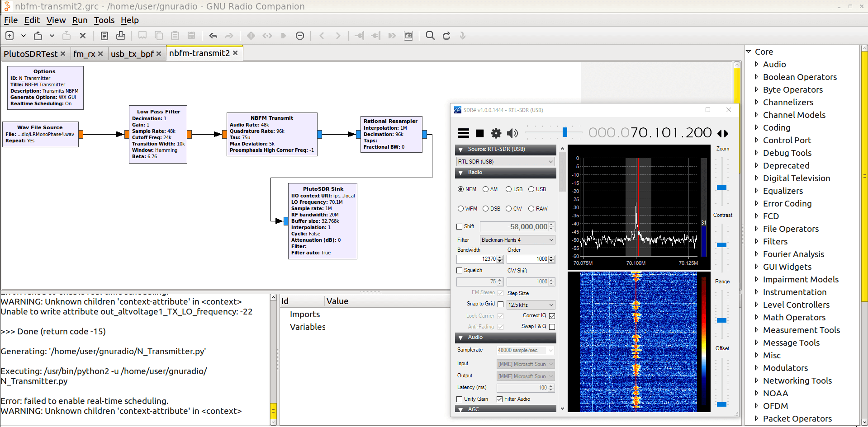868x427 pixels.
Task: Close the current flow graph with X icon
Action: point(83,36)
